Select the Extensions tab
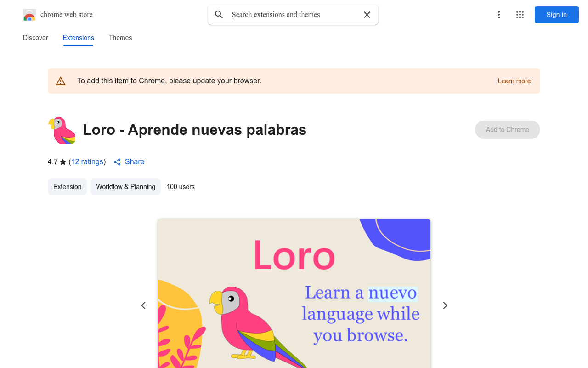 [78, 38]
